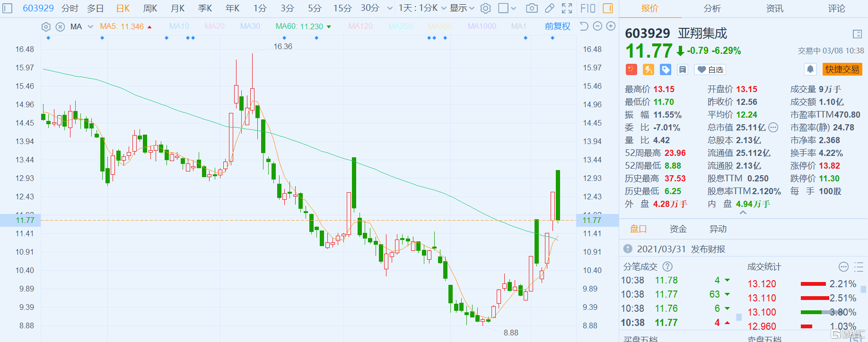Switch to 周K weekly chart tab

point(150,8)
